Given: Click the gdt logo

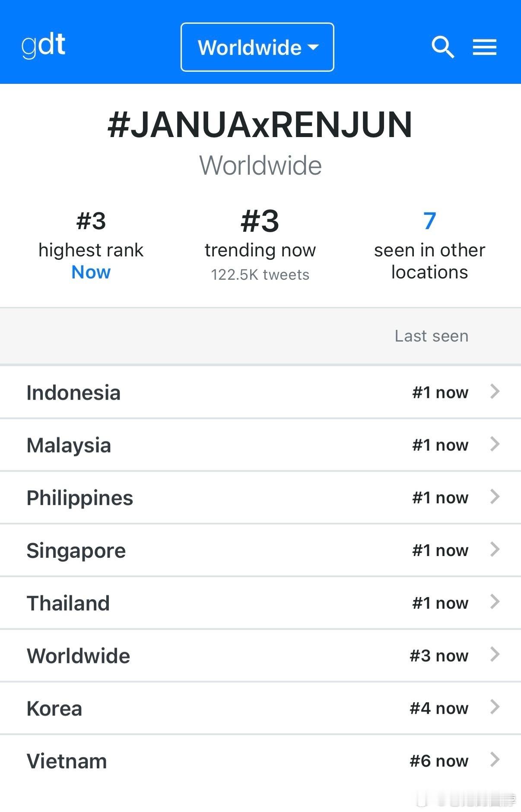Looking at the screenshot, I should [x=43, y=45].
